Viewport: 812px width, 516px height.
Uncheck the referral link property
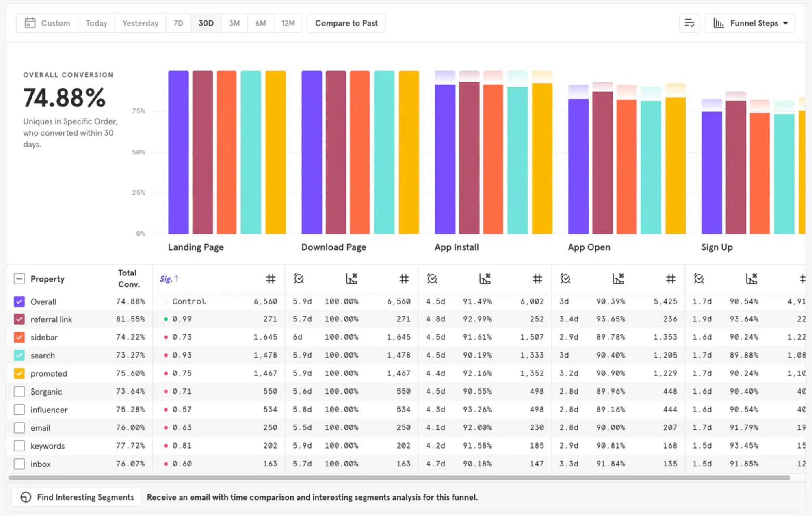point(19,319)
